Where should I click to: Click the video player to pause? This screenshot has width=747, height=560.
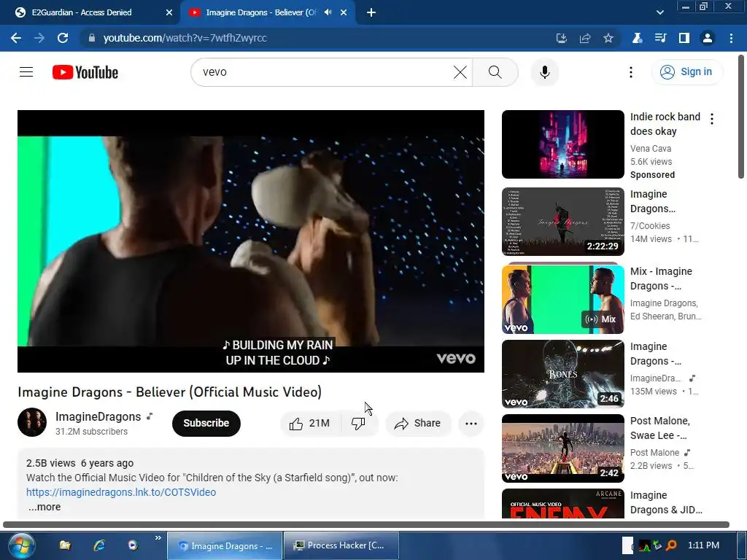[x=251, y=241]
